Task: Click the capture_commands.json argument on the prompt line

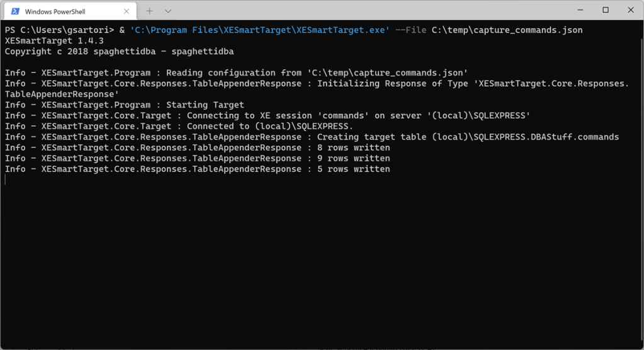Action: pos(507,30)
